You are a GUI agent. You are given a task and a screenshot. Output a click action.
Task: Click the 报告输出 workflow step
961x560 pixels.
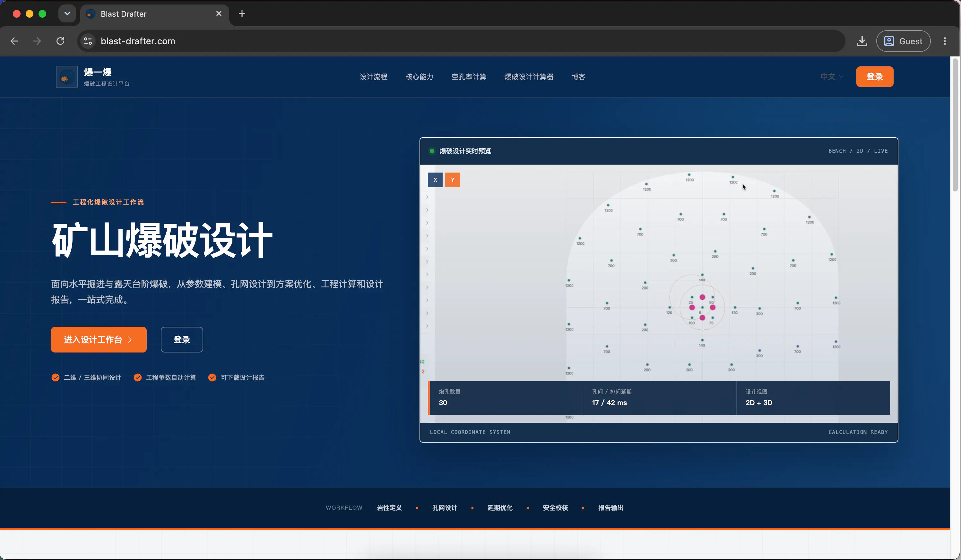610,508
